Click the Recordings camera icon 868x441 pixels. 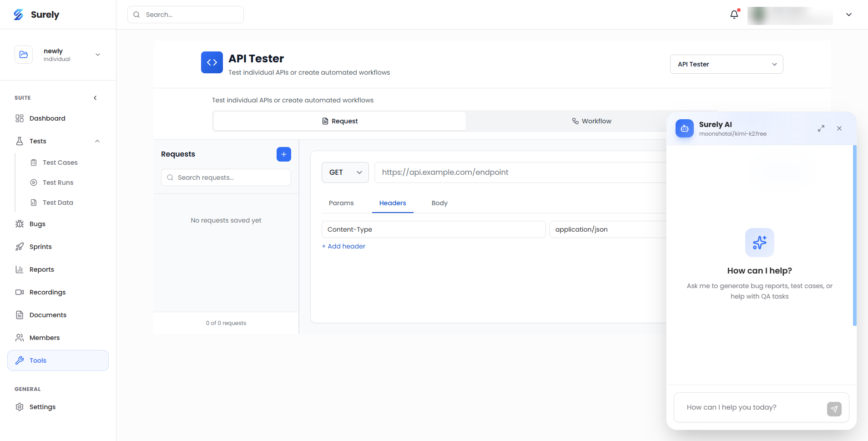[x=19, y=292]
